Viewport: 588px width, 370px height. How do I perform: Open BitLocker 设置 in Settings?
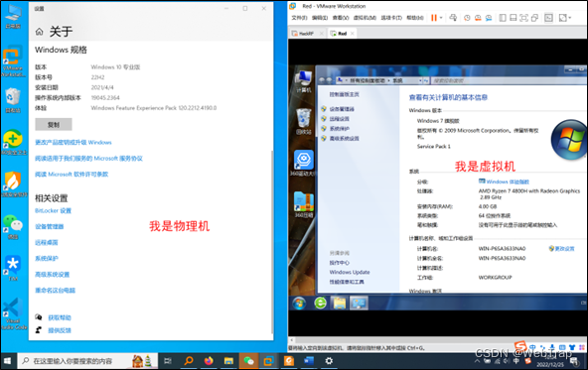point(53,211)
